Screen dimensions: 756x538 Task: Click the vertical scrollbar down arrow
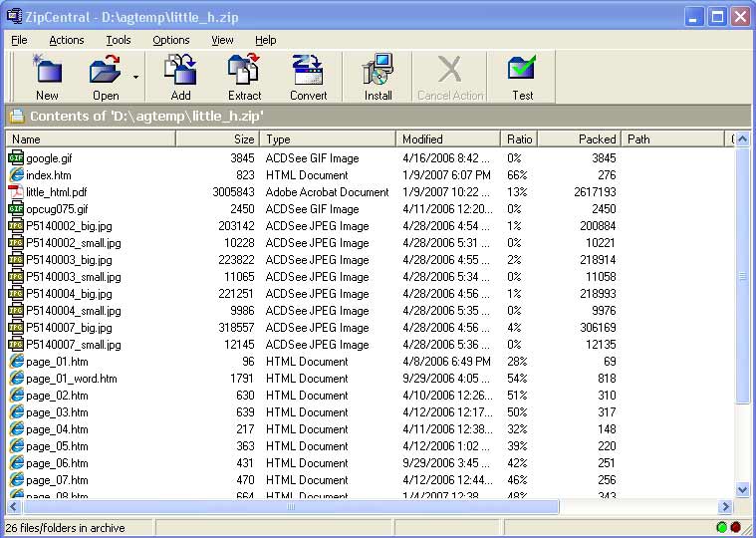(742, 489)
